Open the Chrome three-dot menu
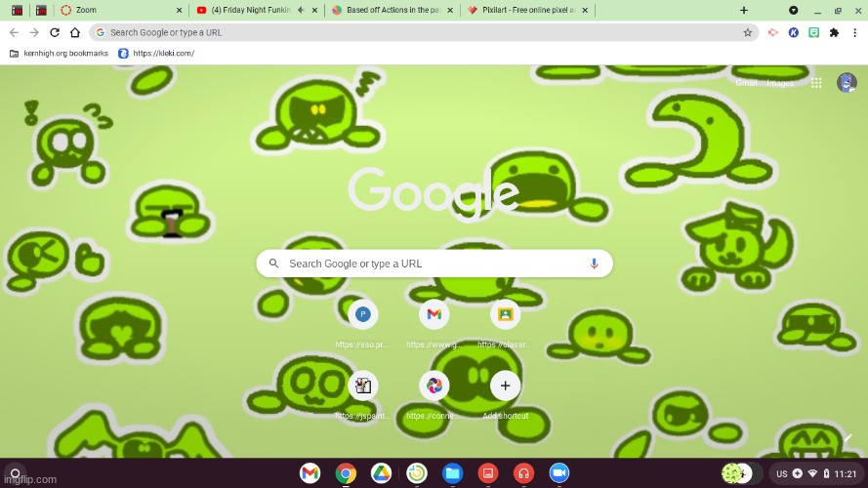The image size is (868, 488). tap(855, 32)
